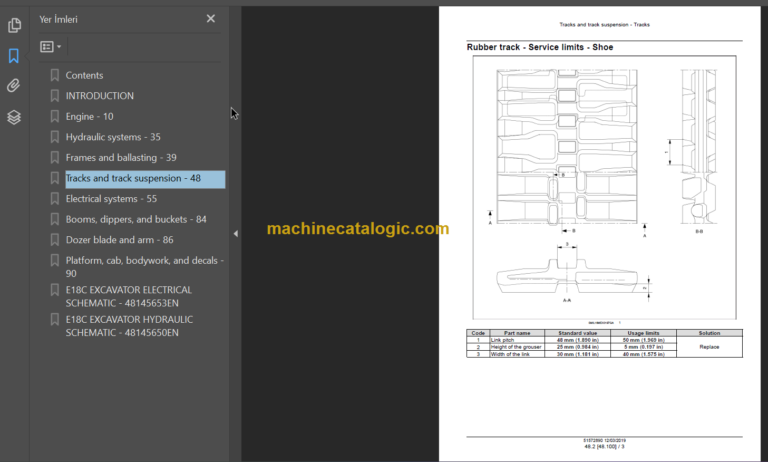Open the INTRODUCTION bookmark
Screen dimensions: 768x462
pos(99,96)
